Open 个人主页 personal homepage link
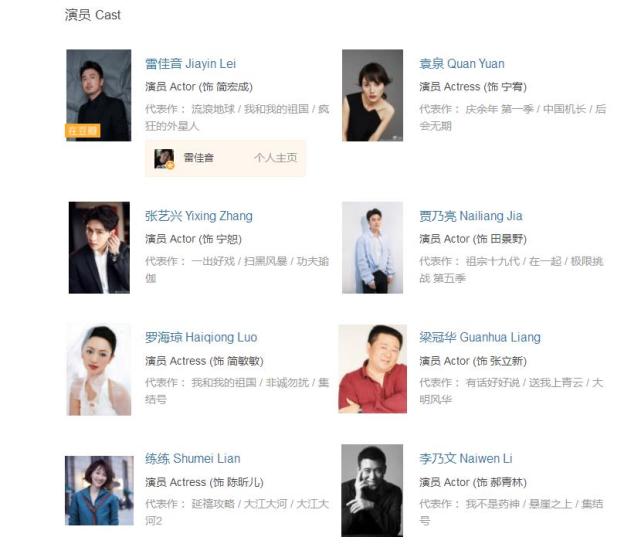This screenshot has height=554, width=641. tap(275, 158)
